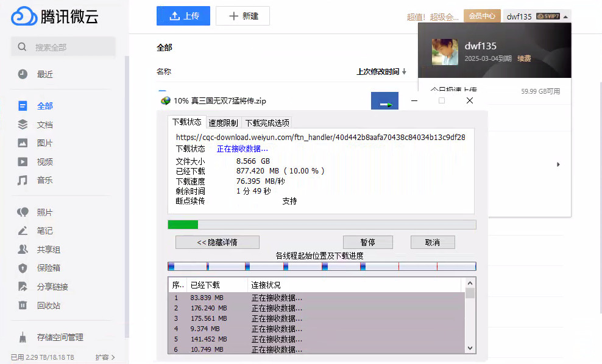This screenshot has height=364, width=602.
Task: Click the 续费 renew link
Action: [x=524, y=58]
